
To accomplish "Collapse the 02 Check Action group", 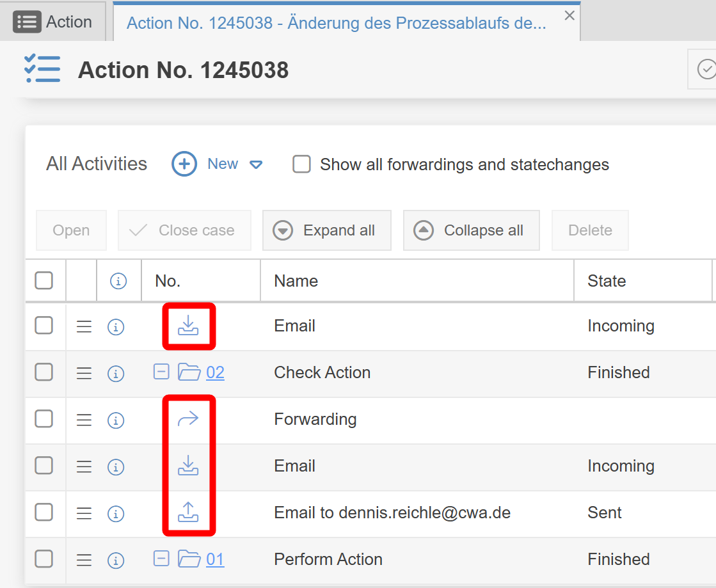I will coord(161,372).
